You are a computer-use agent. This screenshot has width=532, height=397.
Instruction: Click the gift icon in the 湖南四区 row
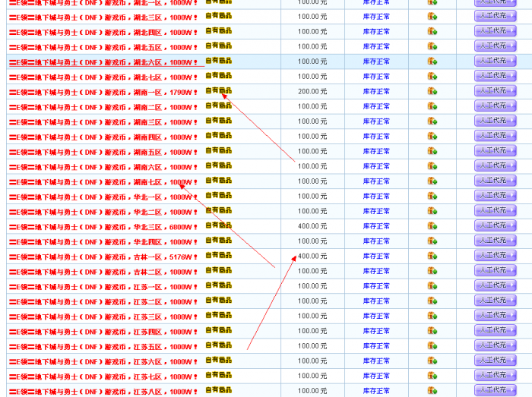pos(432,136)
